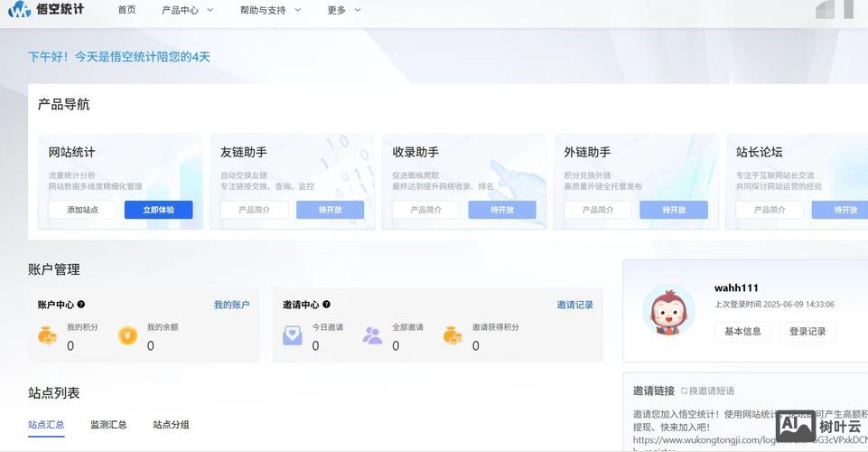The width and height of the screenshot is (868, 452).
Task: Click the 上次登录时间 text
Action: (774, 305)
